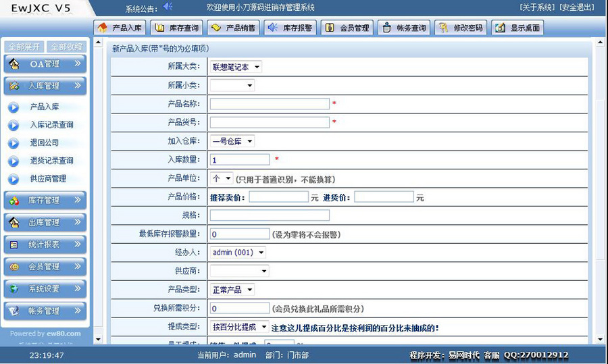The height and width of the screenshot is (364, 608).
Task: Click the blue arrow icon beside 产品入库
Action: click(14, 107)
